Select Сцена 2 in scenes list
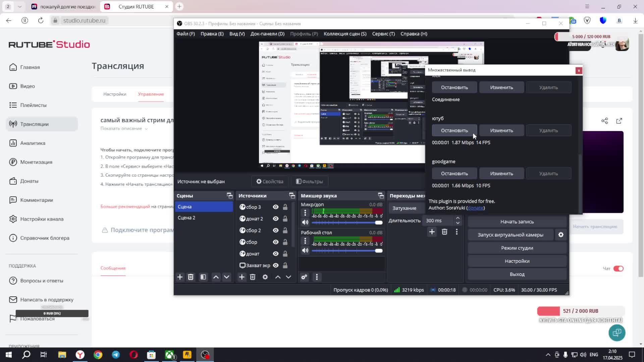The image size is (644, 362). coord(186,218)
